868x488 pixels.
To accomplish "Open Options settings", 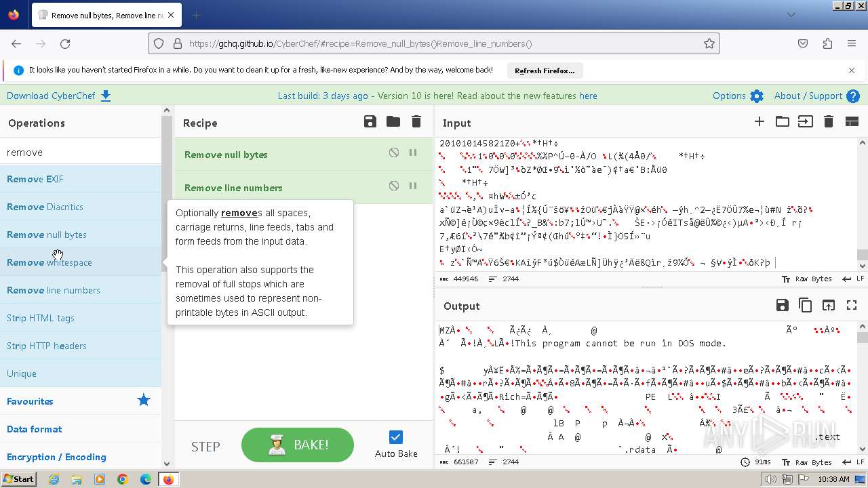I will (738, 96).
